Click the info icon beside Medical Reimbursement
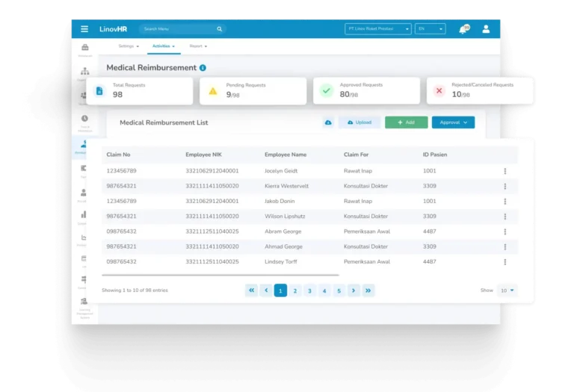Viewport: 574px width, 392px height. click(x=203, y=68)
